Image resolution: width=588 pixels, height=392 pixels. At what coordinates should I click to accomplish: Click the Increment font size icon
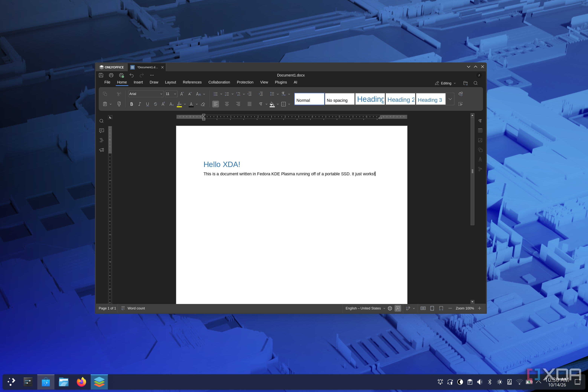(182, 94)
